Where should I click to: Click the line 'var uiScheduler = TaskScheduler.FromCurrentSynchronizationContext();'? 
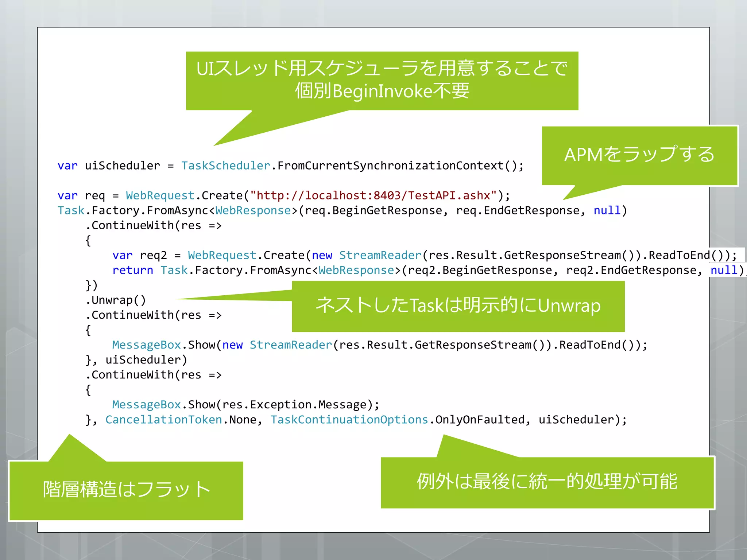[291, 166]
